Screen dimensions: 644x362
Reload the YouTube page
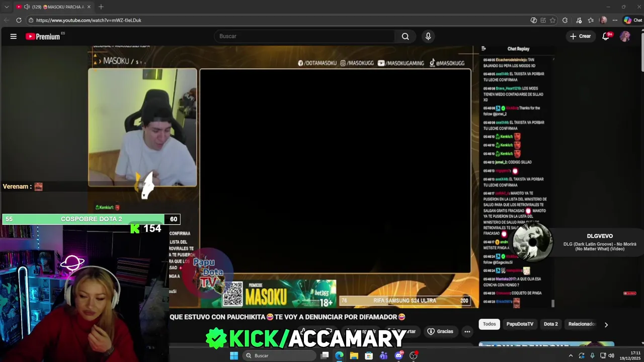tap(19, 20)
